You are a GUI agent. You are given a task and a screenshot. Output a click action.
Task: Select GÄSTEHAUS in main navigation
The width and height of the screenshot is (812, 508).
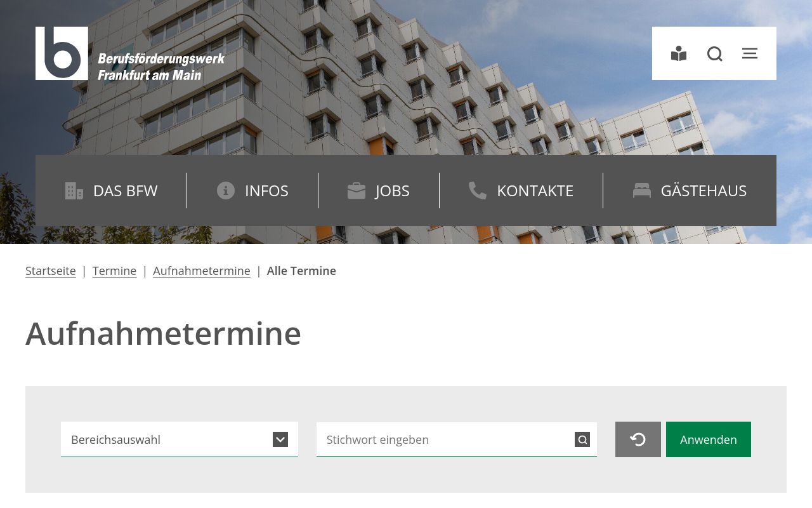[690, 190]
